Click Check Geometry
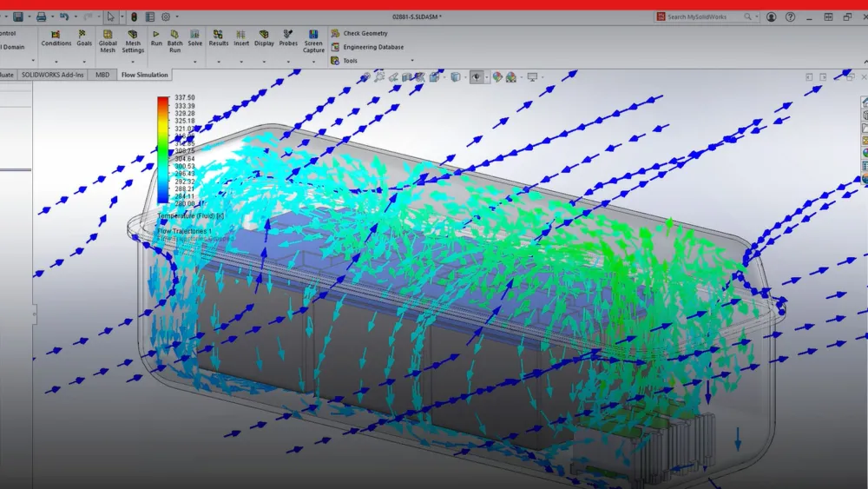Image resolution: width=868 pixels, height=489 pixels. [x=359, y=33]
